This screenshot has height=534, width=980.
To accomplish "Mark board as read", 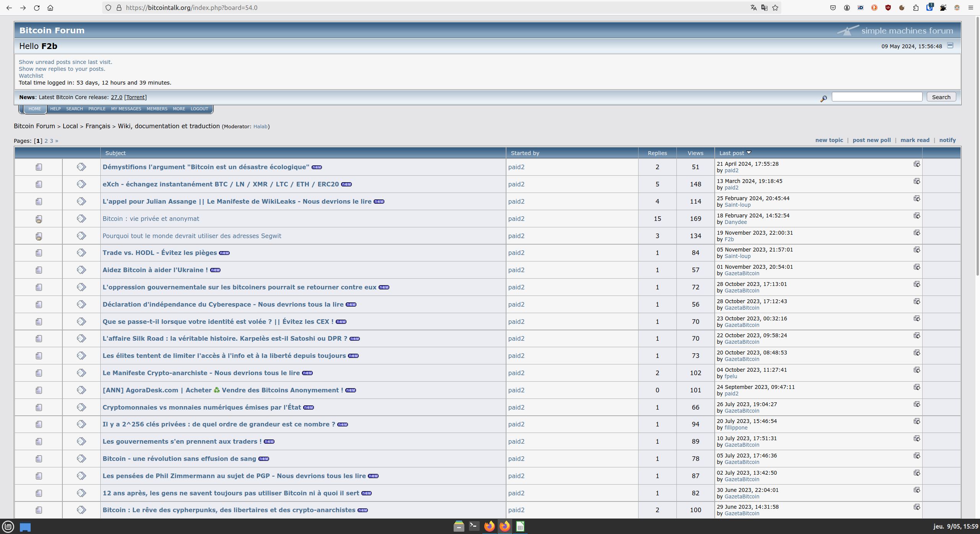I will click(x=915, y=140).
